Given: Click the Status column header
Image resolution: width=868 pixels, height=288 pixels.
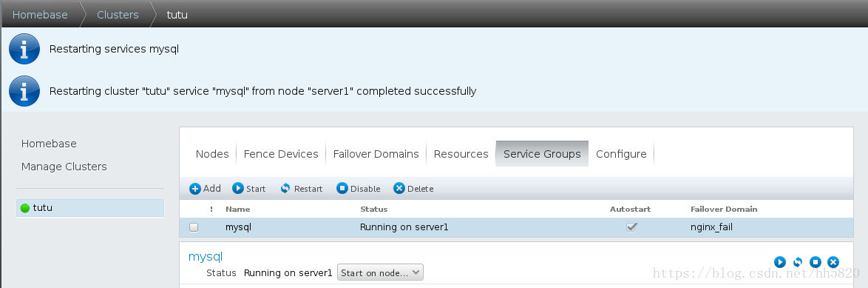Looking at the screenshot, I should [373, 210].
